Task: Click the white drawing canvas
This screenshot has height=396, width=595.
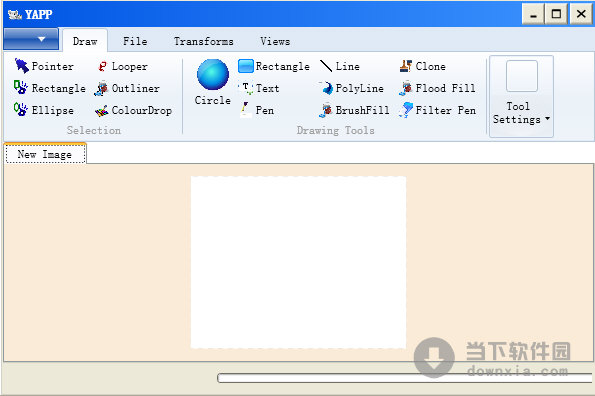Action: tap(298, 262)
